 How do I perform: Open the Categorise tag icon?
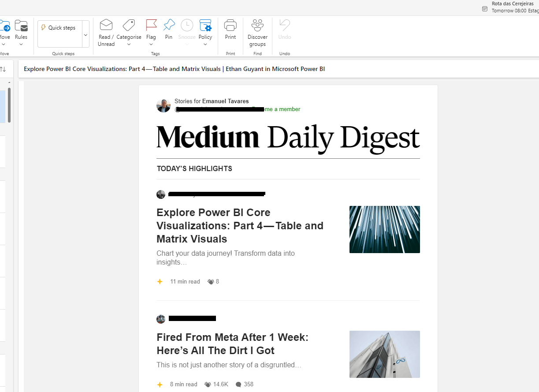coord(129,25)
